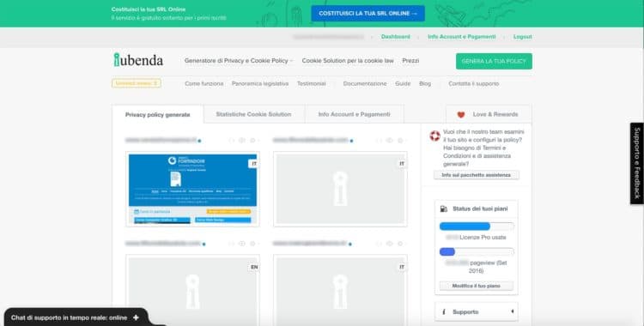Click the blurred account email in the top bar
The height and width of the screenshot is (326, 644).
328,37
